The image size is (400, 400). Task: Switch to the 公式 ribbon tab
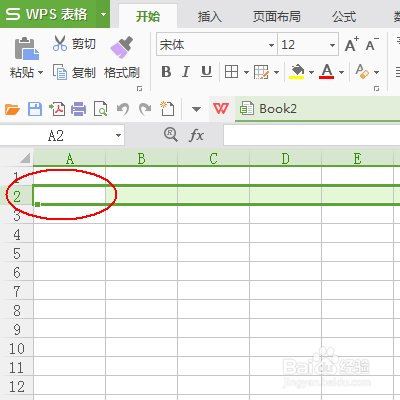(344, 16)
